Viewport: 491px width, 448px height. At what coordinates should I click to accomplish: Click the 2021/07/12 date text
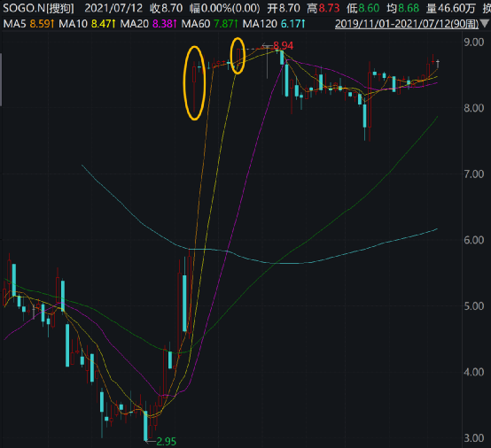pos(113,8)
